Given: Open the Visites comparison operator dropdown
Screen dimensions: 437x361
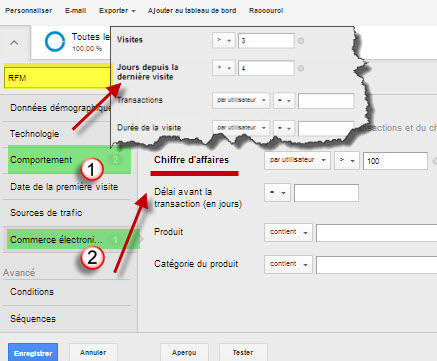Looking at the screenshot, I should click(x=224, y=40).
